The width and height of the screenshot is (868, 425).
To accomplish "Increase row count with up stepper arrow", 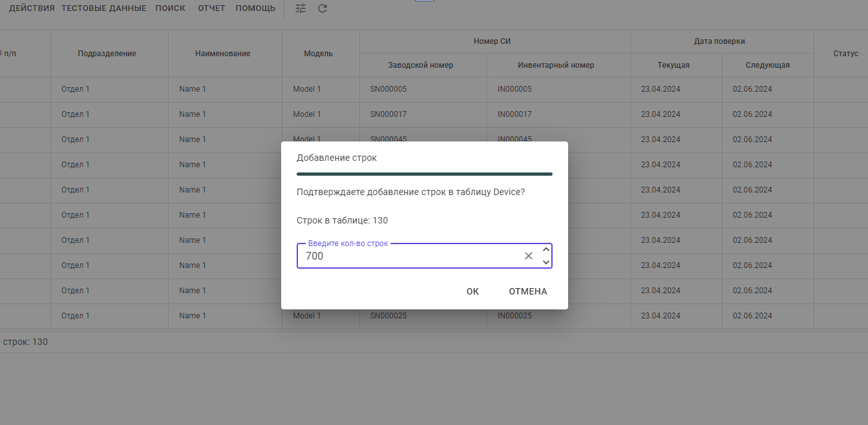I will click(546, 249).
